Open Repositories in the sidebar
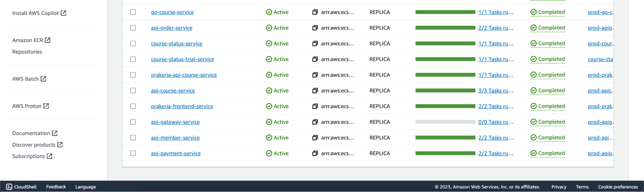This screenshot has height=192, width=644. (x=27, y=52)
